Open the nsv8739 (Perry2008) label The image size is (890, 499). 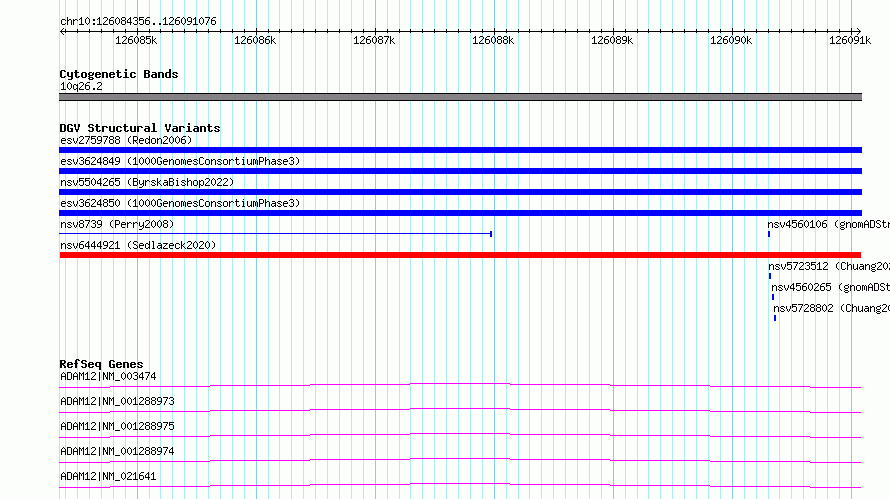coord(117,224)
